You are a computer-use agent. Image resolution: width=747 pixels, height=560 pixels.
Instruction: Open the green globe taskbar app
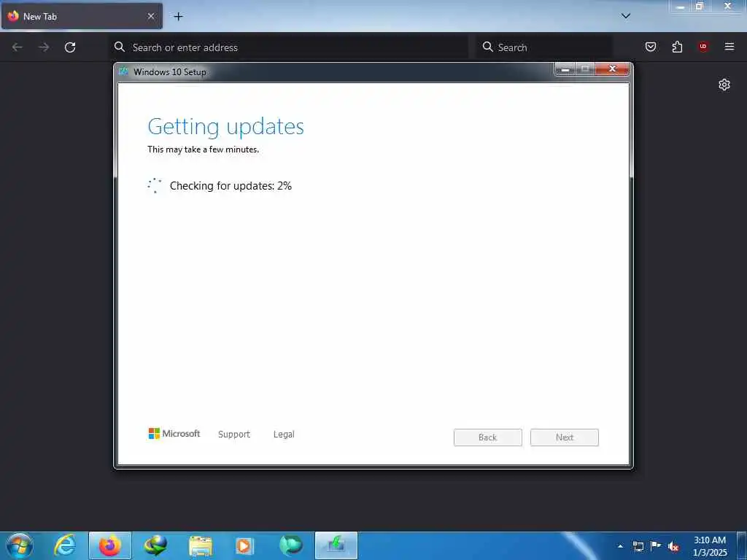pyautogui.click(x=290, y=545)
